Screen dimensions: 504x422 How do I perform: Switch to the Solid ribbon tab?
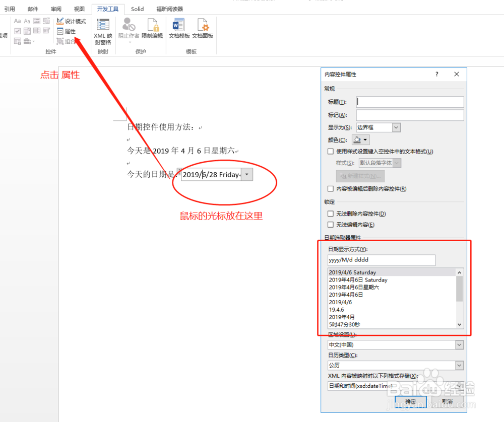(x=137, y=9)
